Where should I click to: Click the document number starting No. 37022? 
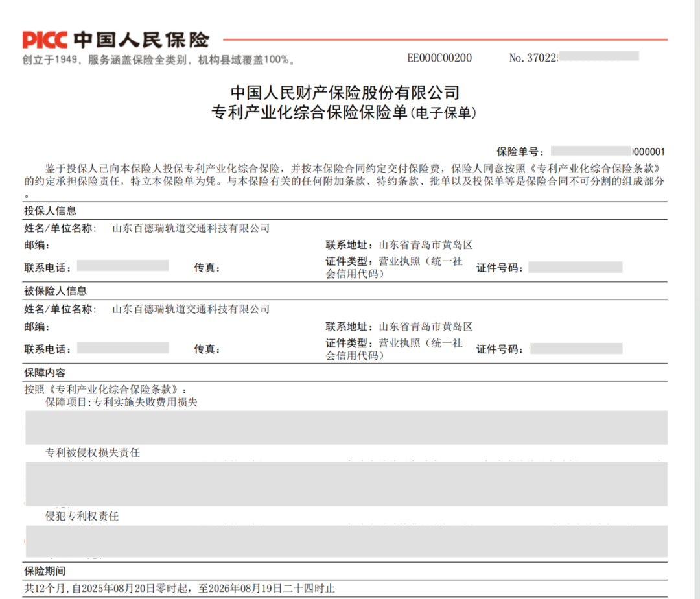click(x=574, y=57)
